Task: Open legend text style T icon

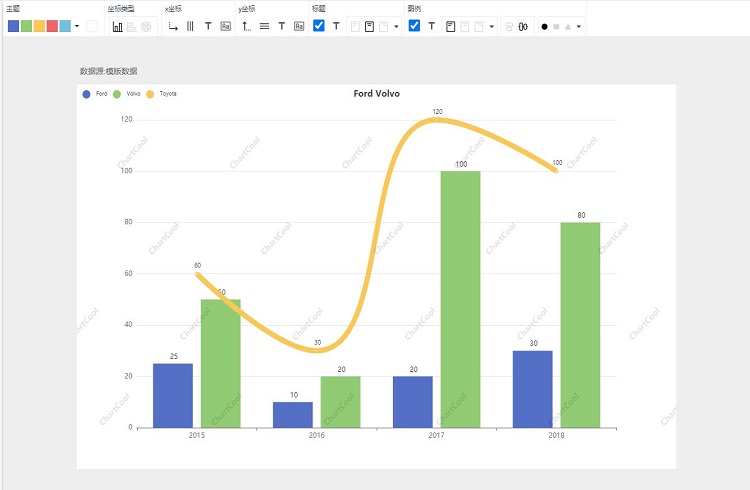Action: (x=431, y=26)
